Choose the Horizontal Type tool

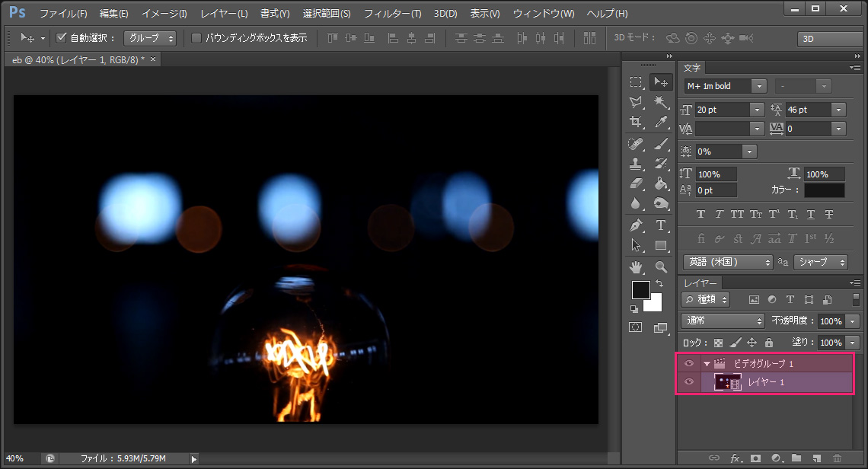click(x=661, y=225)
